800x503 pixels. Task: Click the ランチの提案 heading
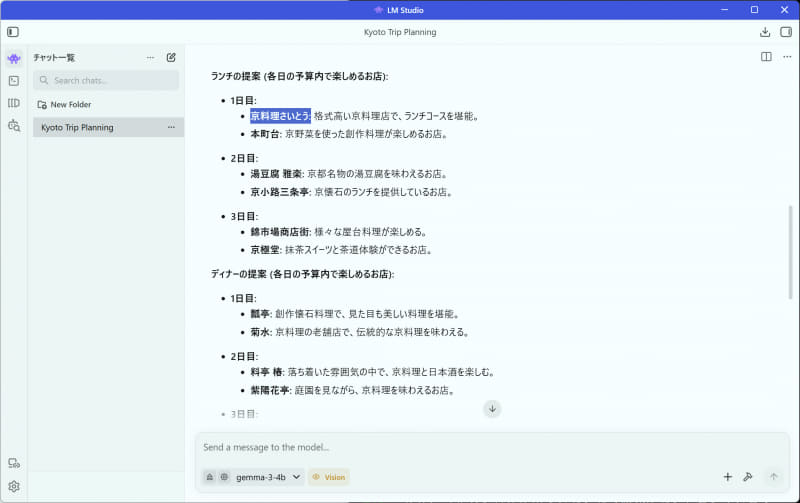tap(299, 77)
